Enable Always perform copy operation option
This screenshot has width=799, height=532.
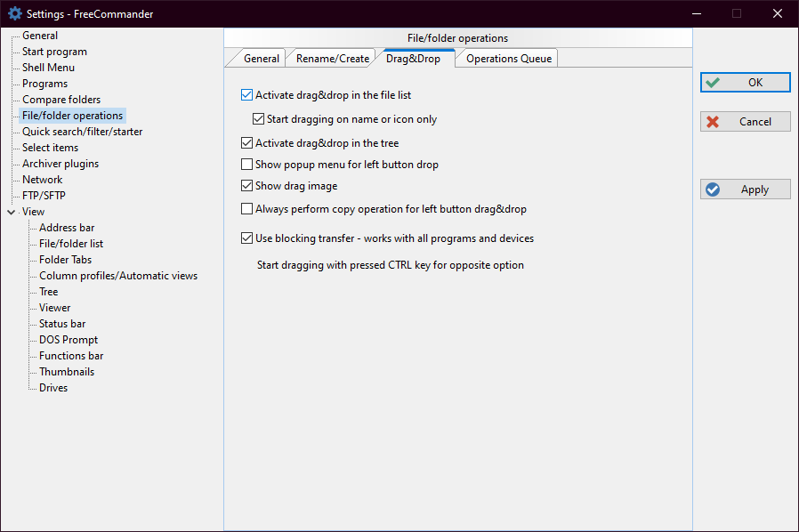(x=247, y=210)
